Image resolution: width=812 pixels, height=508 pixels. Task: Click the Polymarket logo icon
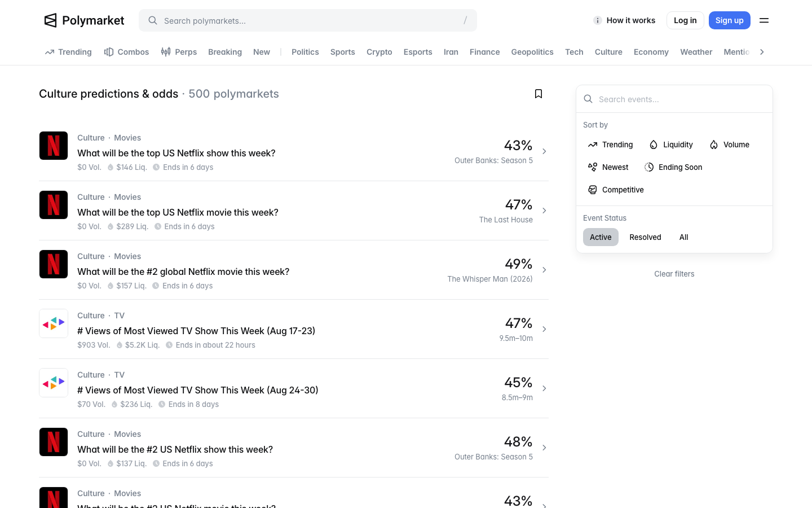[x=51, y=20]
